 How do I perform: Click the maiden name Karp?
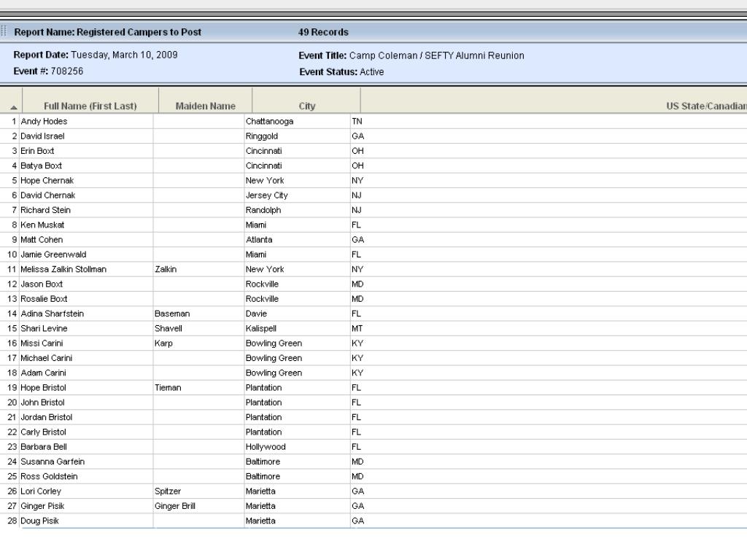(x=164, y=343)
